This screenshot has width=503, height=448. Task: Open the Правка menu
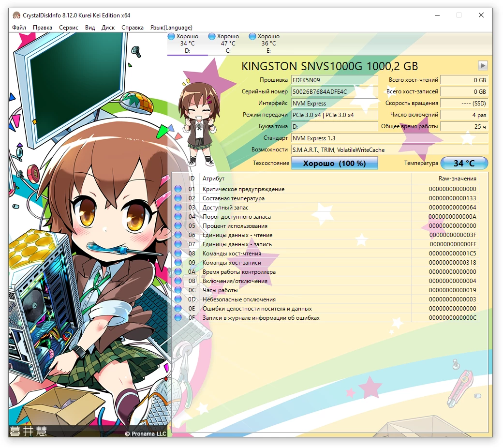tap(43, 28)
